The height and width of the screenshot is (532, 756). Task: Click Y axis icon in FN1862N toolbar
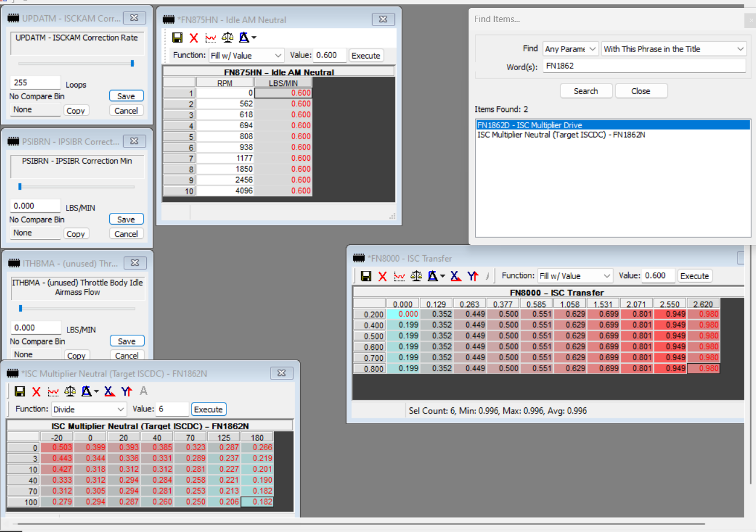[x=127, y=391]
